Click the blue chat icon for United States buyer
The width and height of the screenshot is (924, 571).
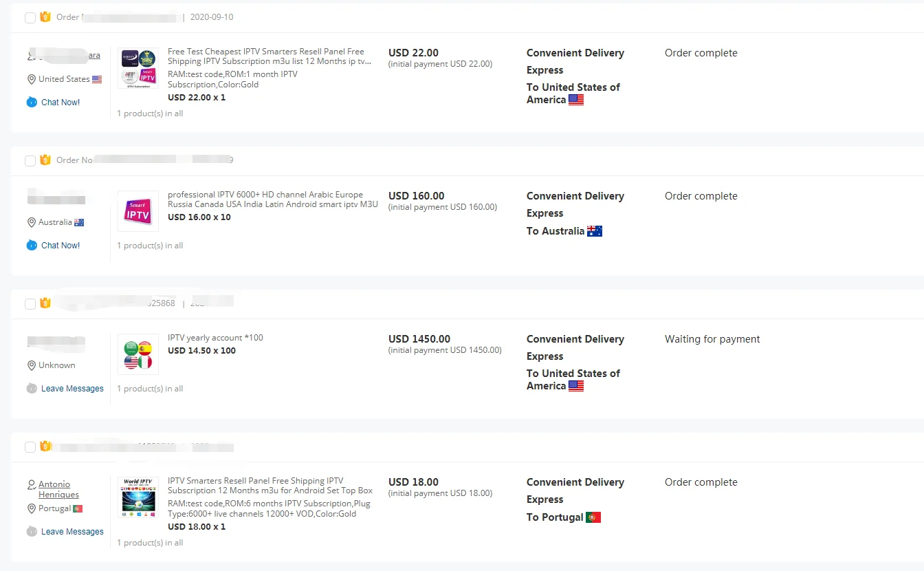[32, 103]
